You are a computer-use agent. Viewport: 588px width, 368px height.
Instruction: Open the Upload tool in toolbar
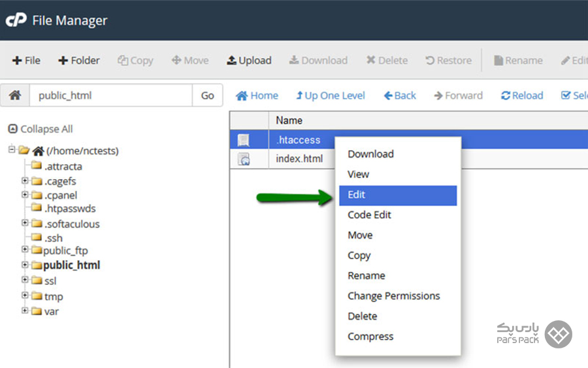point(249,60)
